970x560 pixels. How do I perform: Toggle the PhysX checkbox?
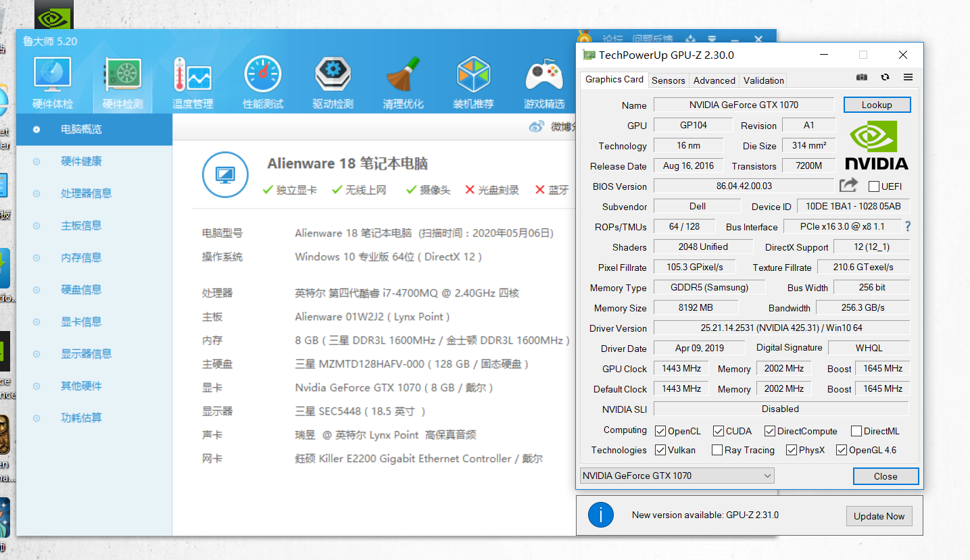coord(791,450)
